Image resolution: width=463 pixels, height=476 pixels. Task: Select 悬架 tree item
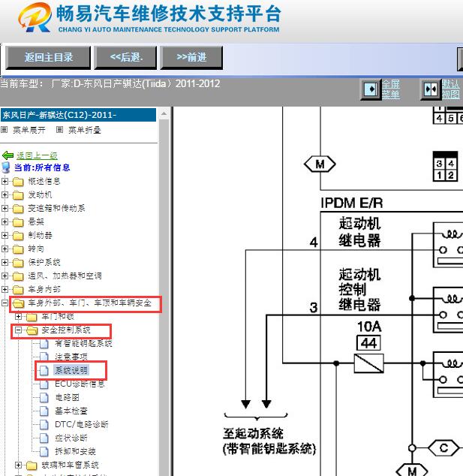pos(36,221)
